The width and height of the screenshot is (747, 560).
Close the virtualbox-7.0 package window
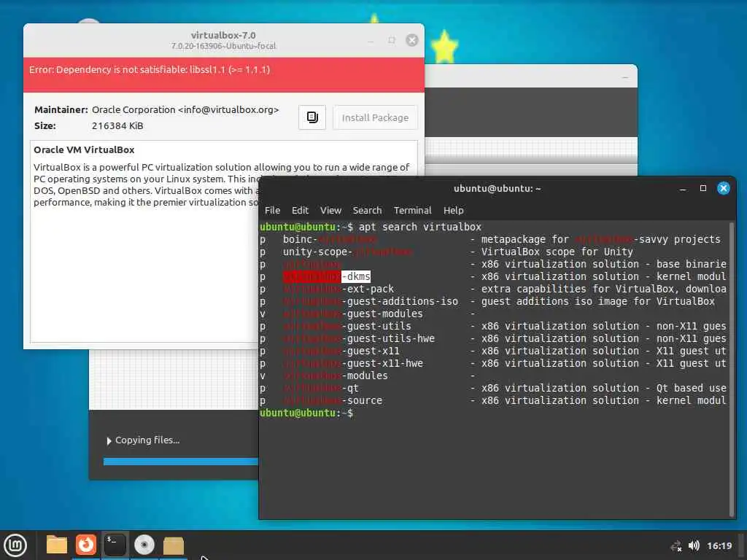point(412,40)
